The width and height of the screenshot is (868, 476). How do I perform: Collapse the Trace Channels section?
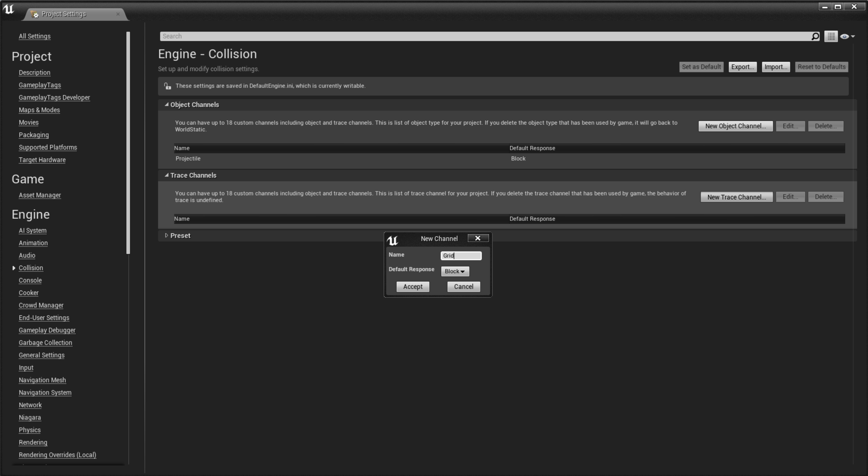167,175
